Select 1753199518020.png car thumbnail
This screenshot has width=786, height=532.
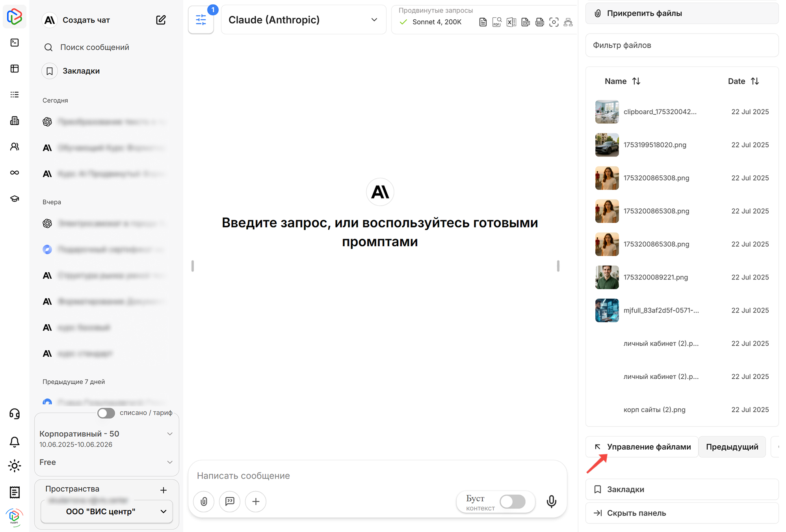pyautogui.click(x=607, y=145)
